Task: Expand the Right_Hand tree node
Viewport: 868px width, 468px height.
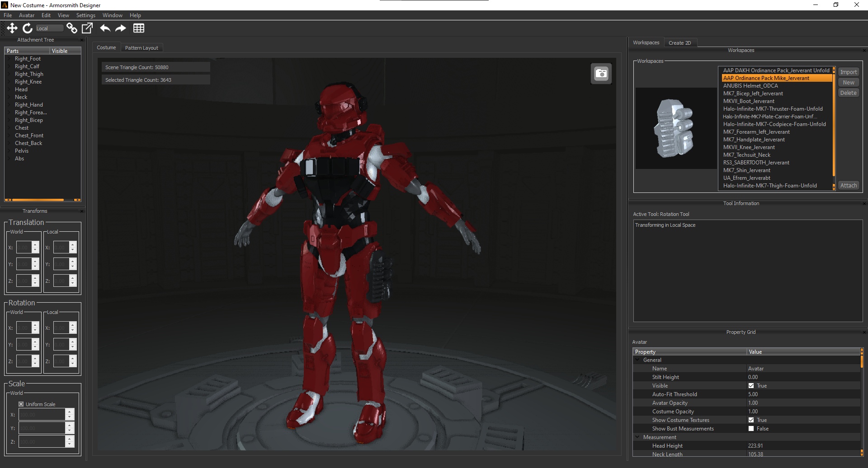Action: pos(9,105)
